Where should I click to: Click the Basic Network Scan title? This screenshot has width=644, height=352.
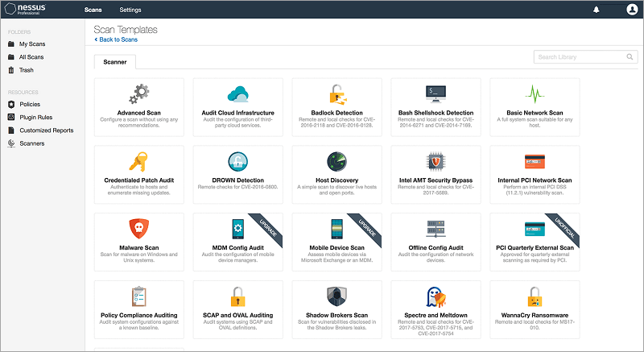(x=535, y=113)
